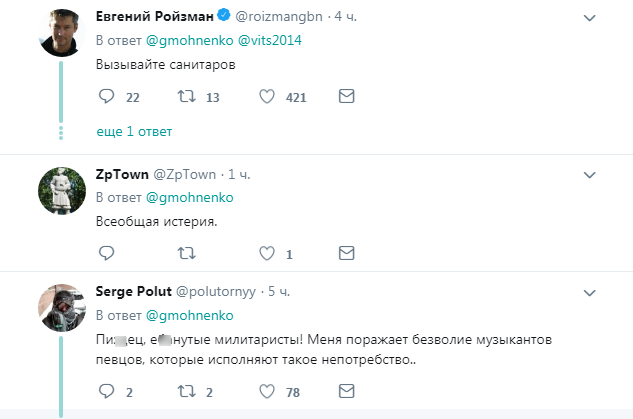Like ZpTown's tweet
The width and height of the screenshot is (633, 419).
267,254
